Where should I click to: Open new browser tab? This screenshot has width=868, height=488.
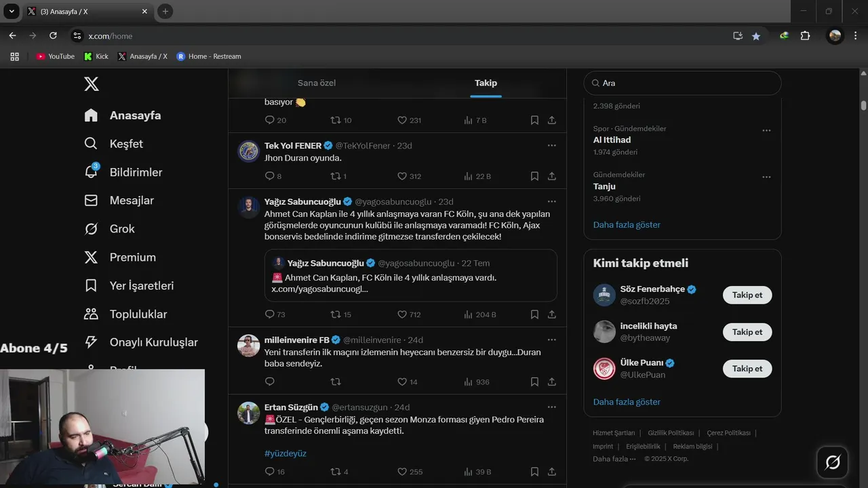coord(165,12)
